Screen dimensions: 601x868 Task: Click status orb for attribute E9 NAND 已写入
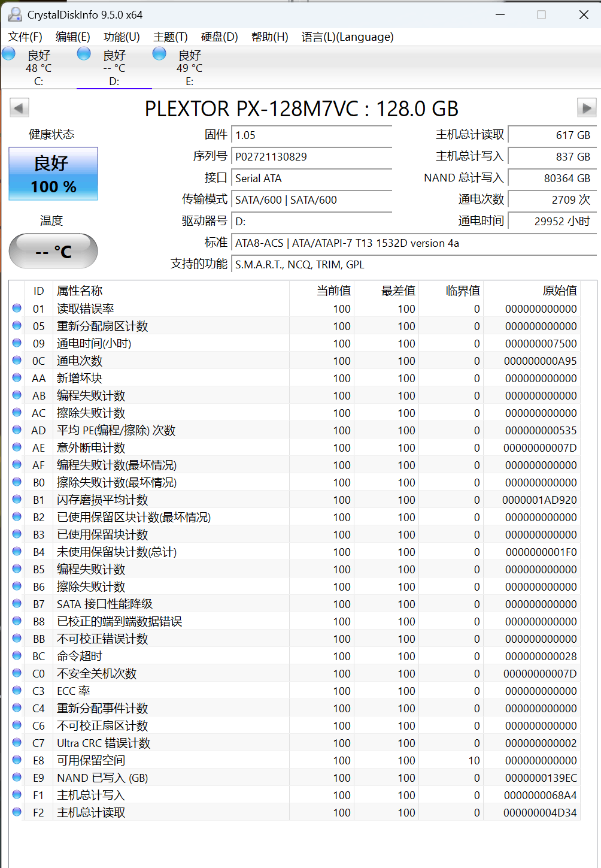(x=17, y=777)
